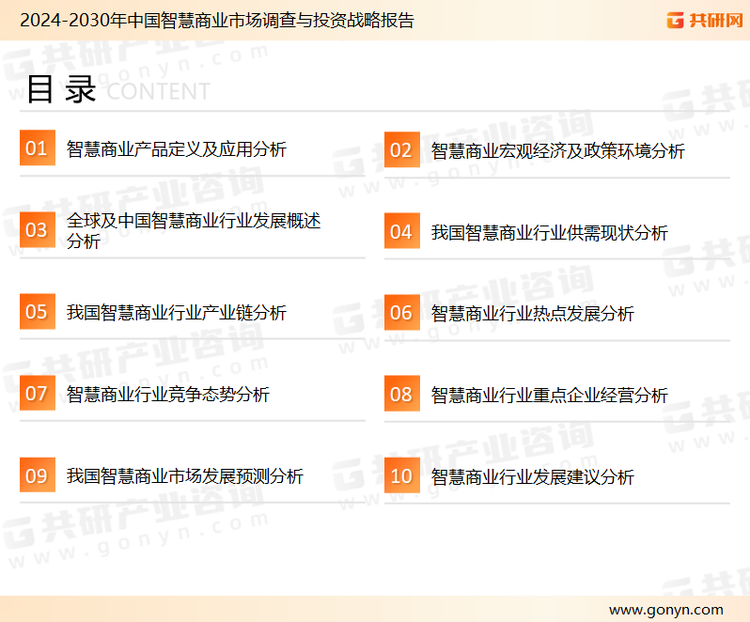
Task: Click the orange 08 number badge
Action: tap(402, 394)
